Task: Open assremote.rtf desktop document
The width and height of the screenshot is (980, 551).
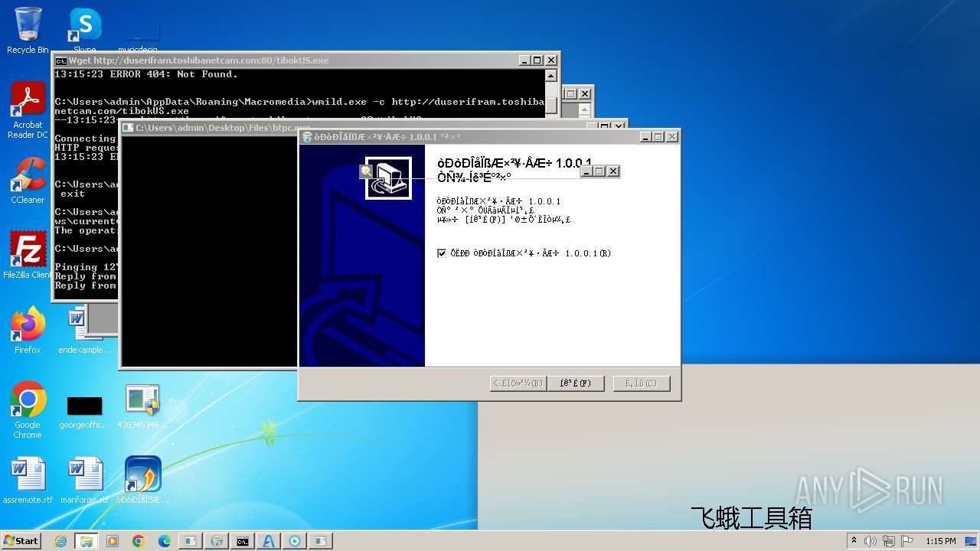Action: [28, 480]
